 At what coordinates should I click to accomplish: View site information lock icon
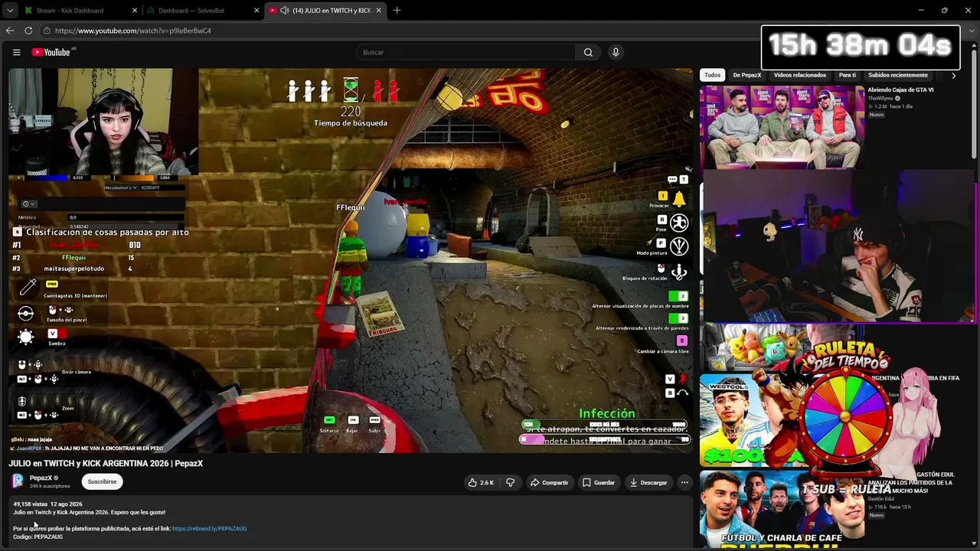coord(47,31)
